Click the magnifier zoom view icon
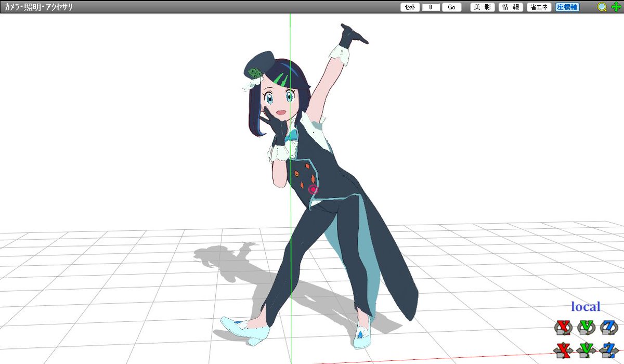 (602, 7)
